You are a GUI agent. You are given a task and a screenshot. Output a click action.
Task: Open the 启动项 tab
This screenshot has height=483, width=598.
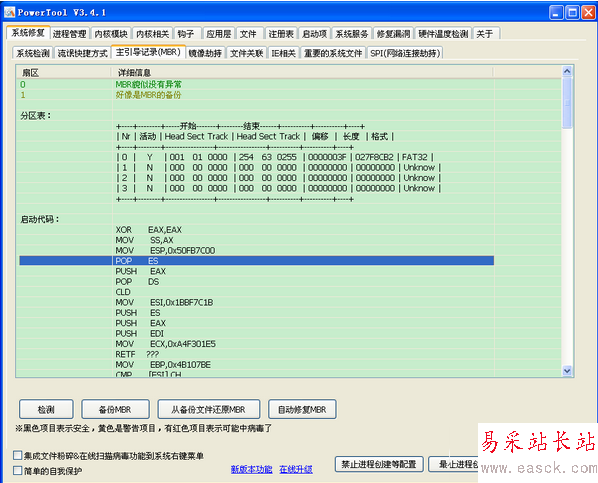315,34
